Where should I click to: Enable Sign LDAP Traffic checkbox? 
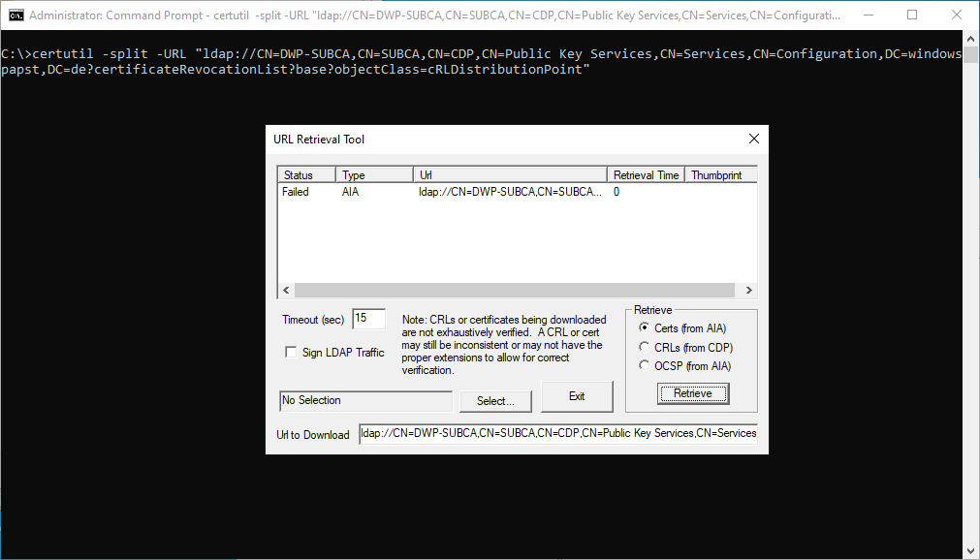[x=291, y=353]
